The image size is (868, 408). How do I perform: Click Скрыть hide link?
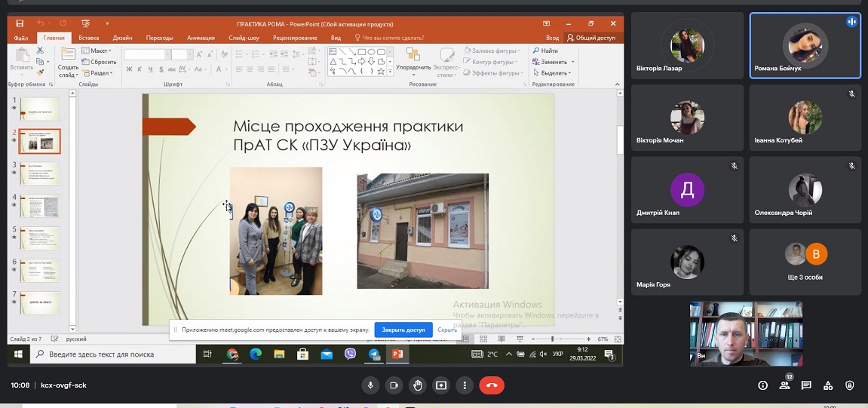pos(446,330)
